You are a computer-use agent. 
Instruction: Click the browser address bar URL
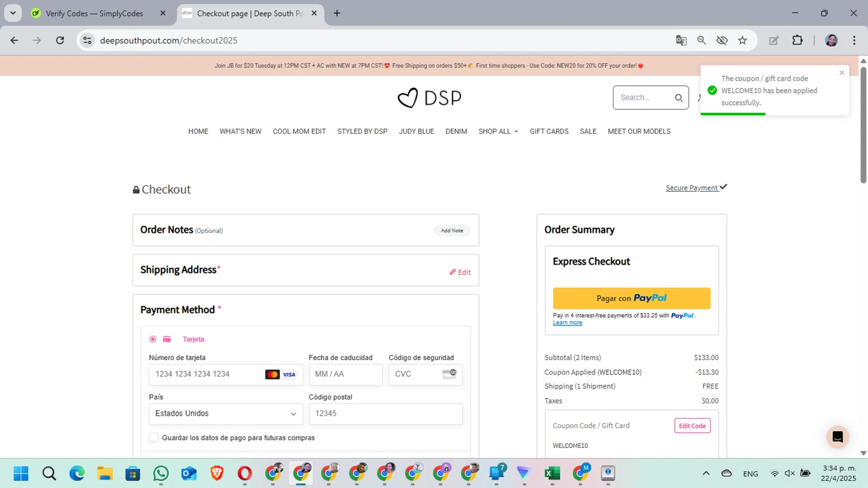tap(168, 41)
